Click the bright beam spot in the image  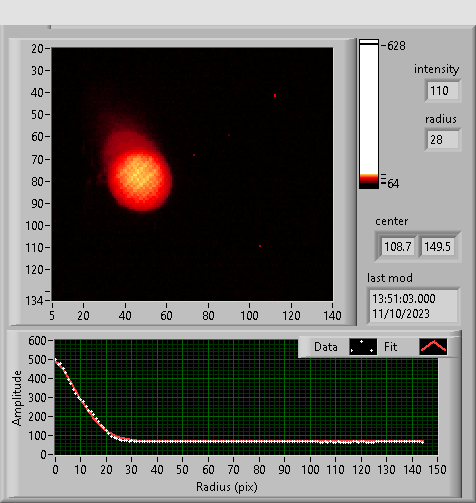pos(140,180)
